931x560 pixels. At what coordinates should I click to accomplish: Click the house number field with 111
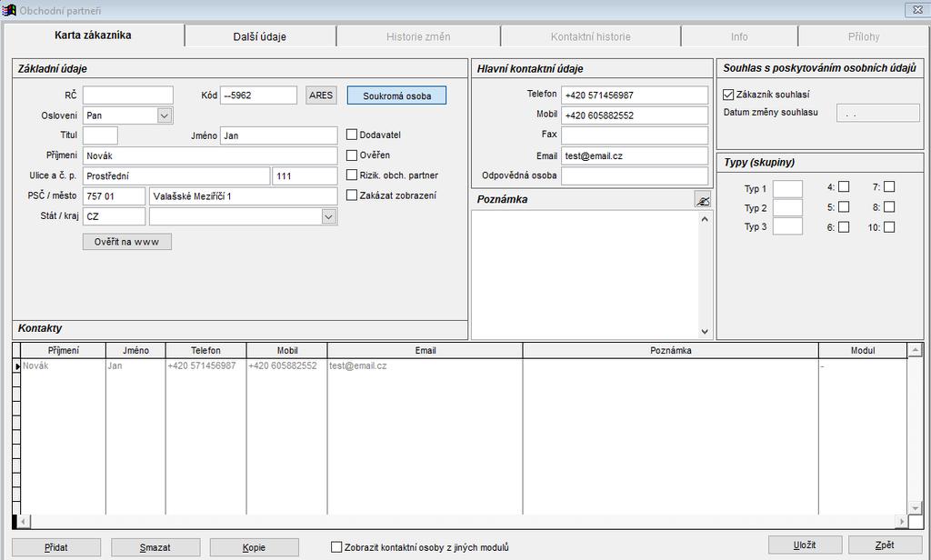(x=305, y=175)
